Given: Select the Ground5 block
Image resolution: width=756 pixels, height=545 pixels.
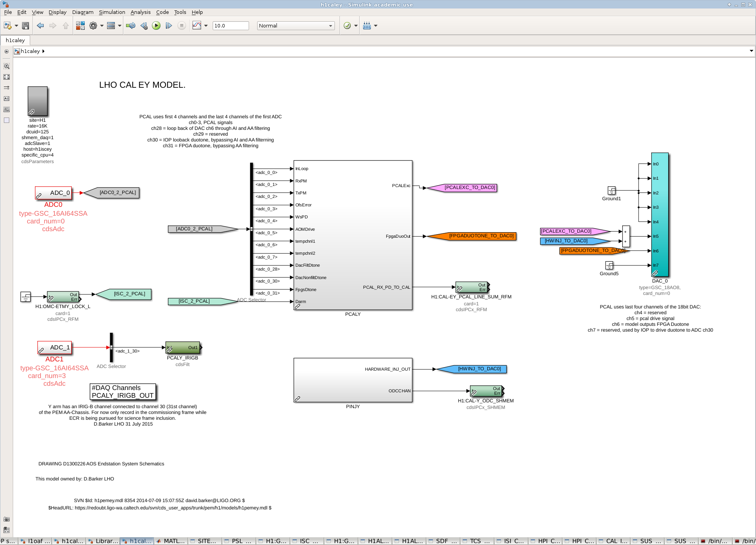Looking at the screenshot, I should [609, 265].
